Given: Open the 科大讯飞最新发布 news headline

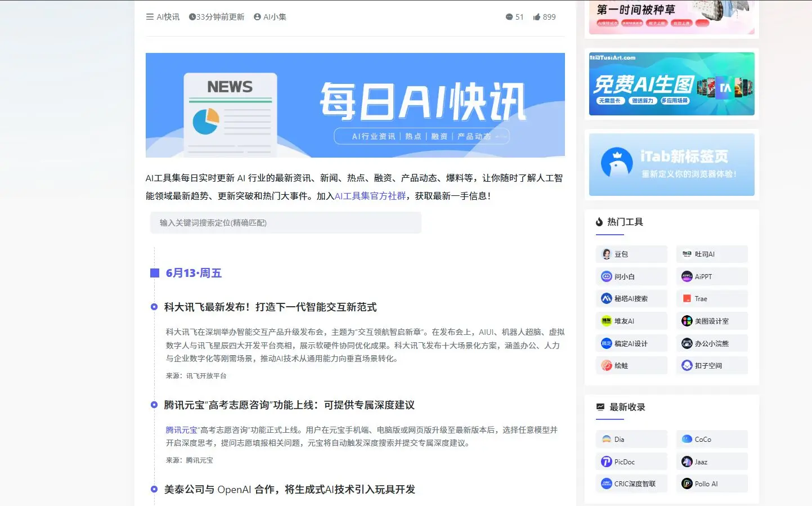Looking at the screenshot, I should (x=270, y=307).
